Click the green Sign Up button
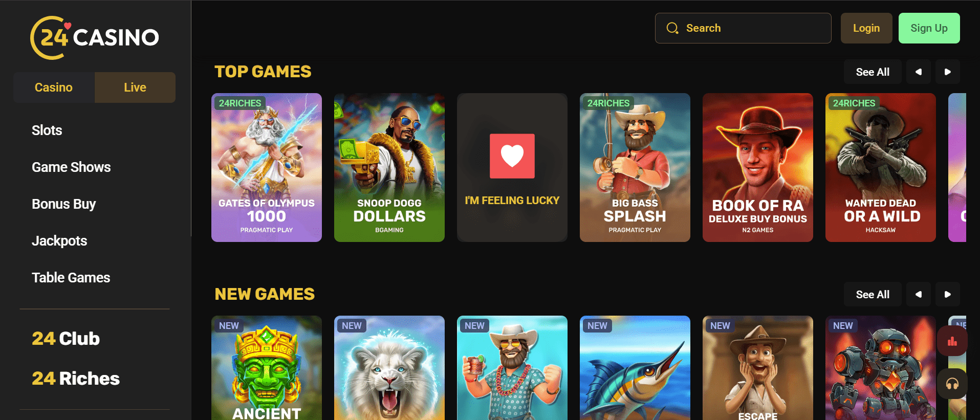The height and width of the screenshot is (420, 980). tap(929, 28)
